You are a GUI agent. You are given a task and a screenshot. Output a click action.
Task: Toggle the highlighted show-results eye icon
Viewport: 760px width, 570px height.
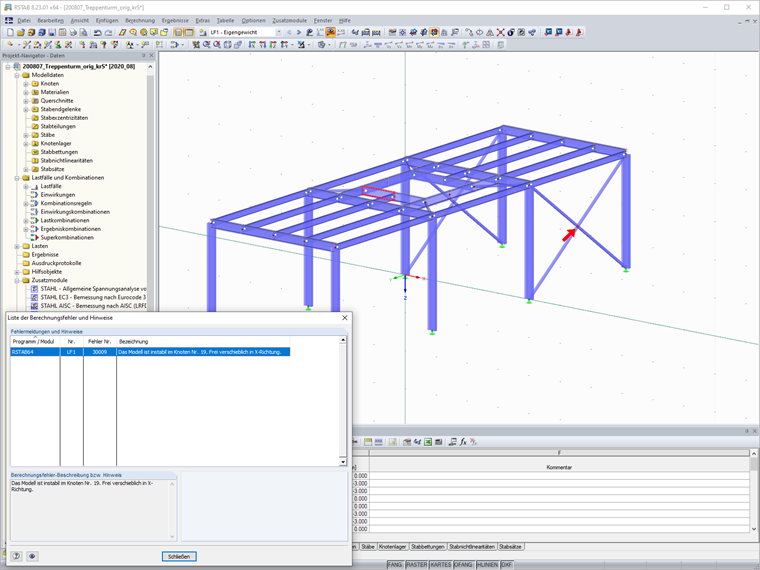pos(331,32)
